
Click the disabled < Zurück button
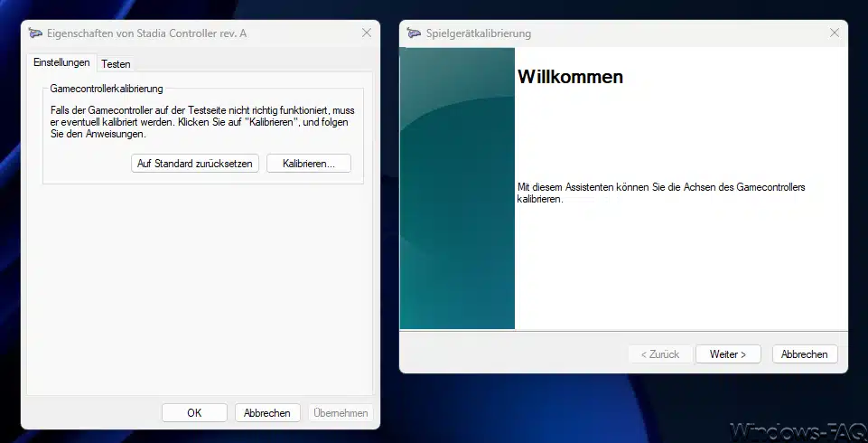coord(660,353)
